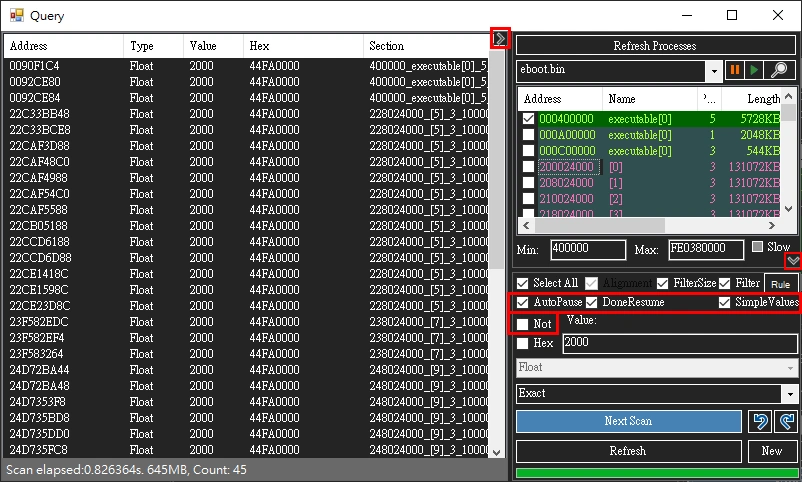Select result row 0092CE80
This screenshot has height=482, width=802.
[246, 82]
